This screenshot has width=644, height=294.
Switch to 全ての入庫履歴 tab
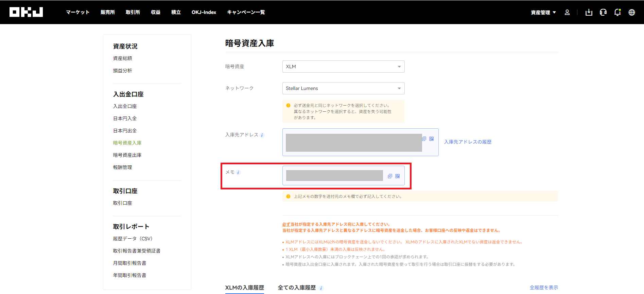[x=297, y=288]
